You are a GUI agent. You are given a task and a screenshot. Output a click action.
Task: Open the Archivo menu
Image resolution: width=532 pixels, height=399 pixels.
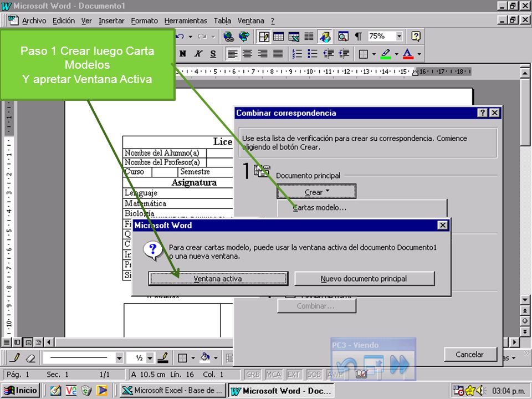coord(34,21)
